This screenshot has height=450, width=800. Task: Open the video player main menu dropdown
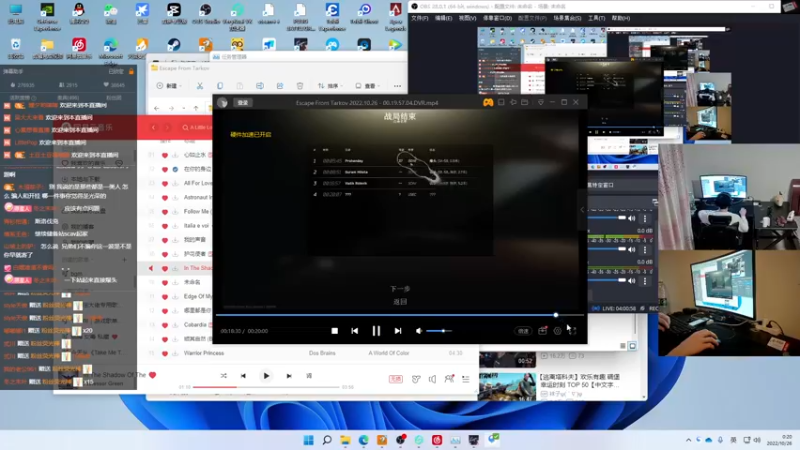540,103
